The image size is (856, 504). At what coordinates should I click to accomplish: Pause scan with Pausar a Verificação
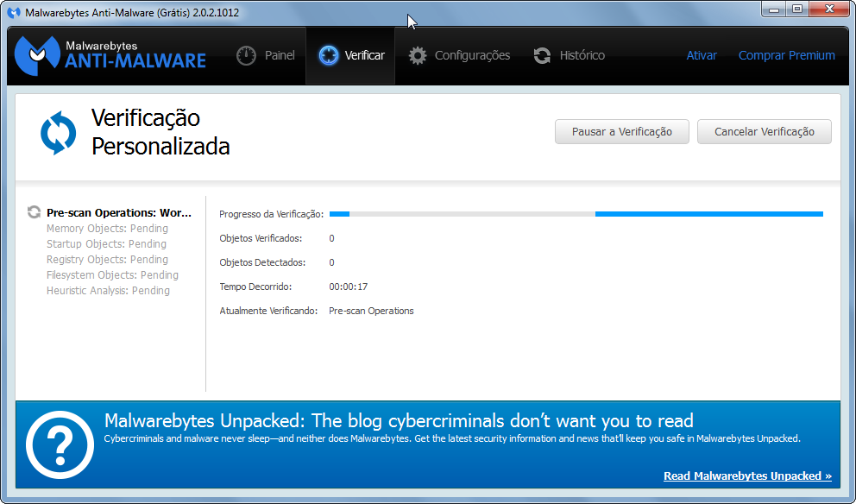click(x=622, y=131)
